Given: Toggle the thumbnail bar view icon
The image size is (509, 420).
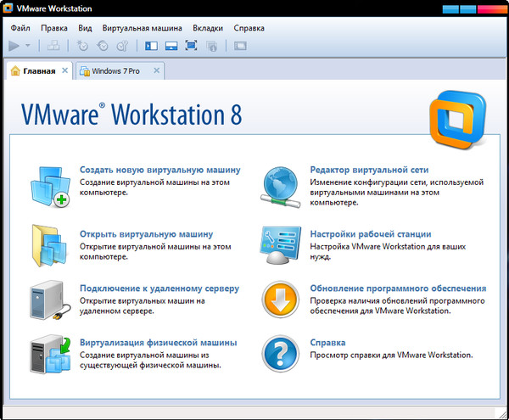Looking at the screenshot, I should click(x=171, y=46).
